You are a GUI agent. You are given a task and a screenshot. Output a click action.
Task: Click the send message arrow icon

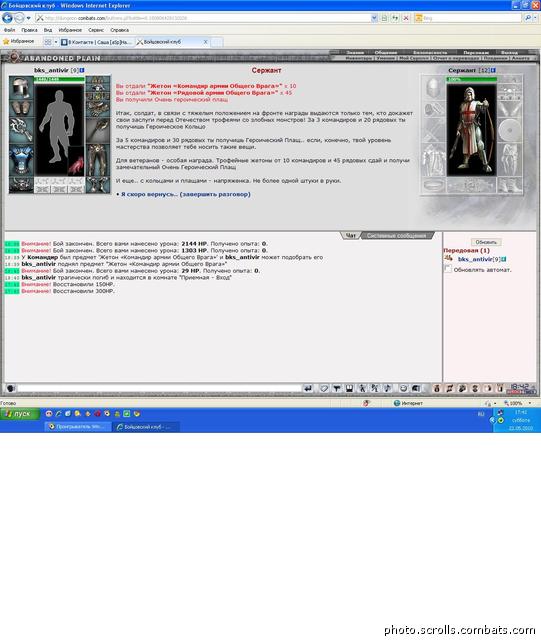tap(308, 388)
